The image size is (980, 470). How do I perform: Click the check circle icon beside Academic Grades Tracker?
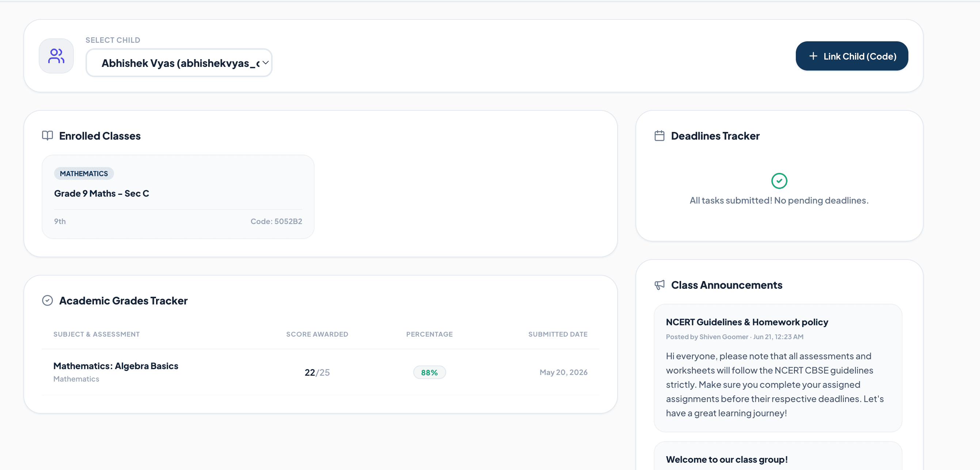(48, 300)
